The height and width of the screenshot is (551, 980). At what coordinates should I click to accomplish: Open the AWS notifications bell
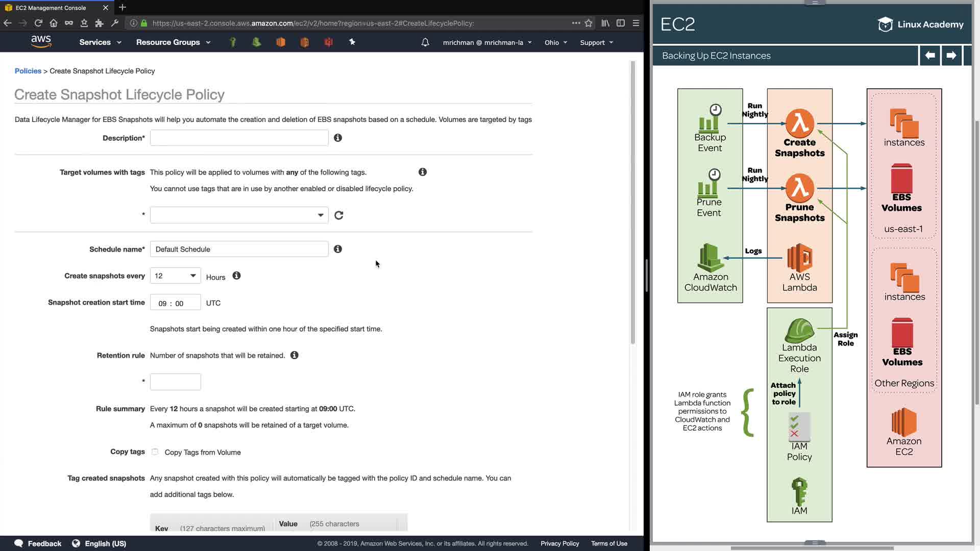pos(425,42)
